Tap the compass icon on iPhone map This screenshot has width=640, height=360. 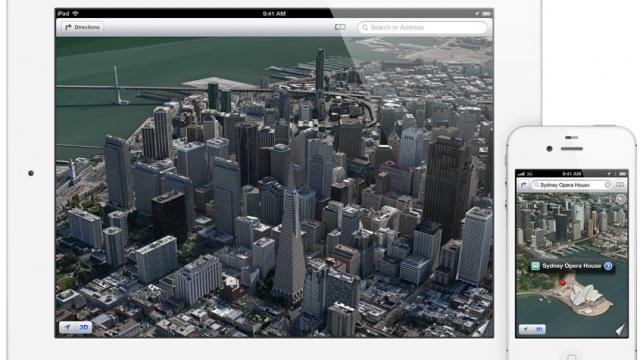[620, 199]
